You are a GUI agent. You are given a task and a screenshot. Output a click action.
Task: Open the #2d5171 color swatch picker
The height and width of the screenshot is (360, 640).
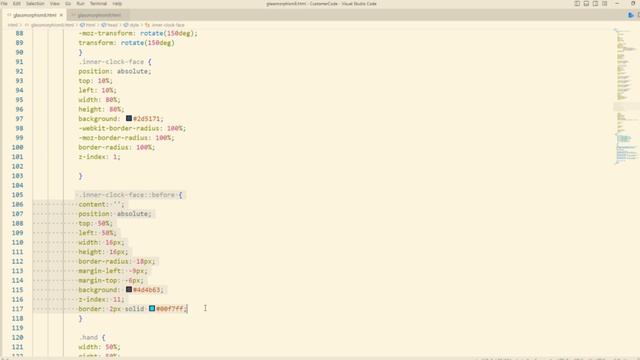click(x=129, y=118)
